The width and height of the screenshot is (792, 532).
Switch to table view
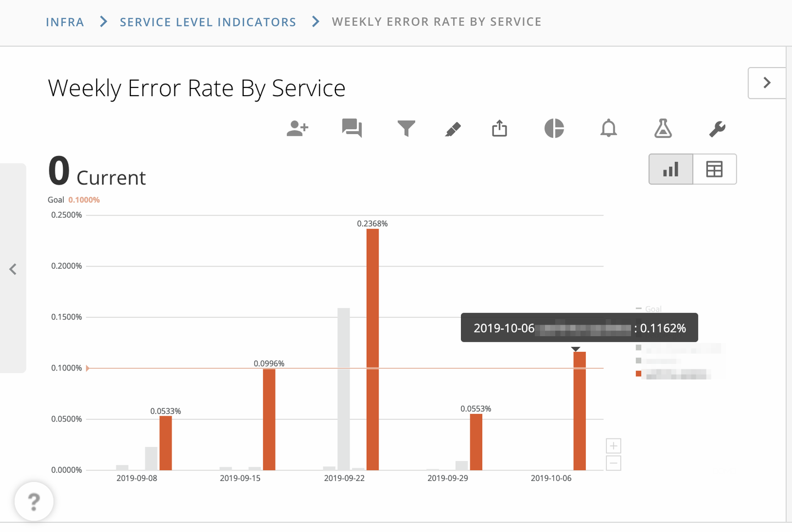(x=714, y=169)
